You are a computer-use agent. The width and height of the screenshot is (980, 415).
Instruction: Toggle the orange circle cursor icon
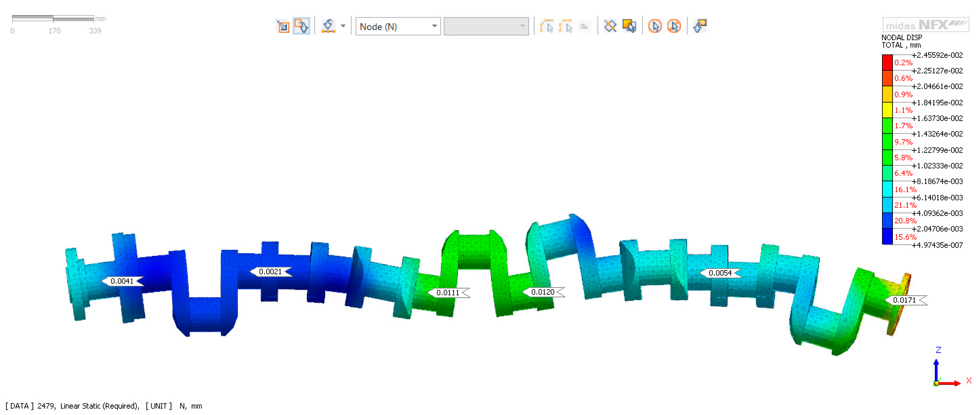(x=655, y=26)
